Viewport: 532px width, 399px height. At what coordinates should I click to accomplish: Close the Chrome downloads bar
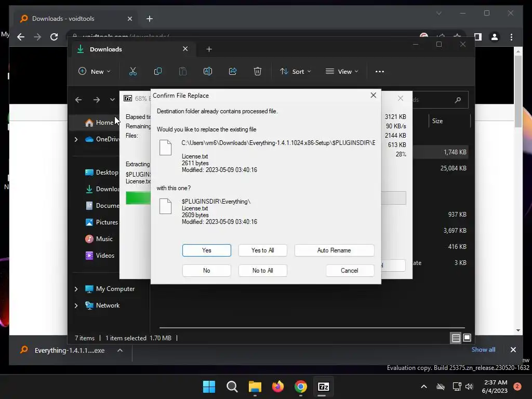click(x=513, y=350)
